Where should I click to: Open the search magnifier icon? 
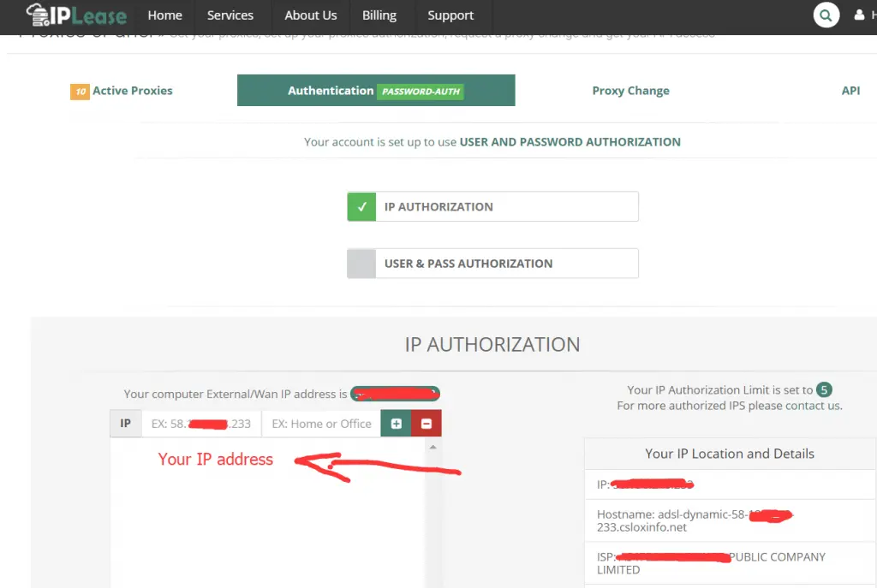click(826, 15)
